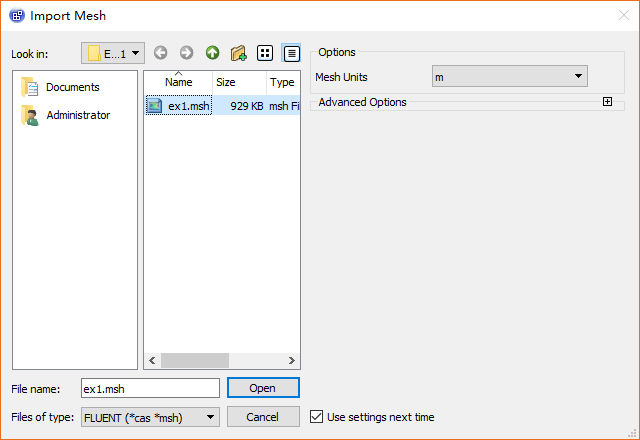Open the Mesh Units dropdown

pyautogui.click(x=510, y=76)
